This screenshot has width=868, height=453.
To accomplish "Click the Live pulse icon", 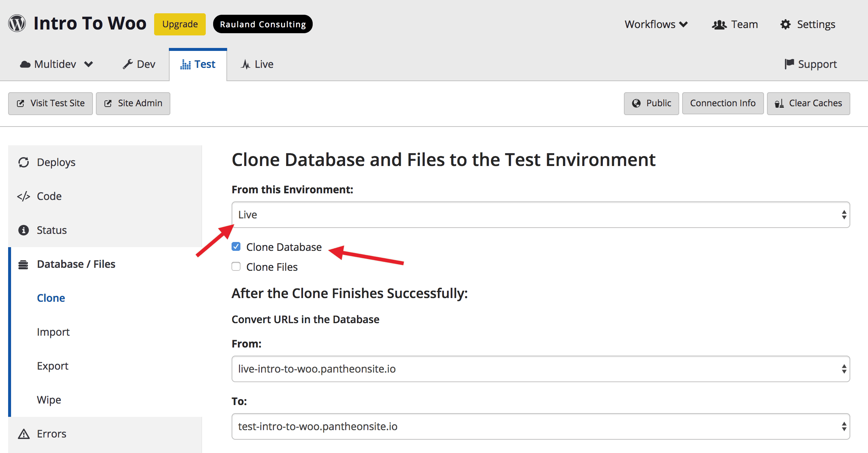I will [x=246, y=64].
